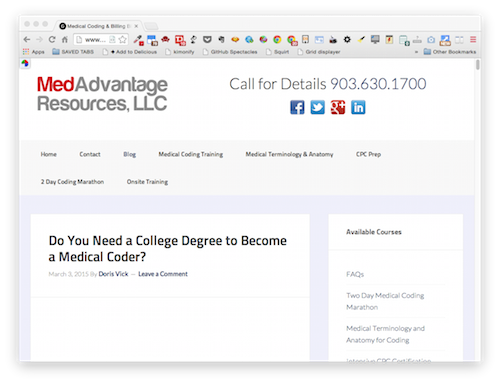Open Facebook social icon in header

pos(297,107)
